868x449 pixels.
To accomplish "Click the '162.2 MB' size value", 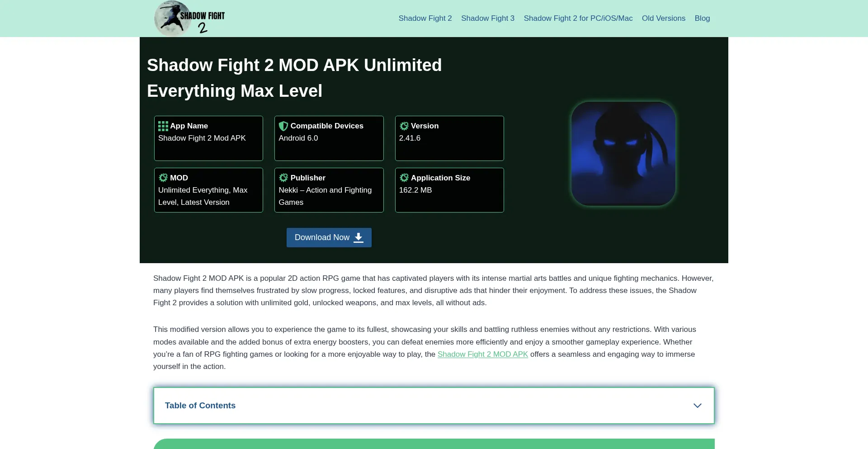I will coord(415,190).
